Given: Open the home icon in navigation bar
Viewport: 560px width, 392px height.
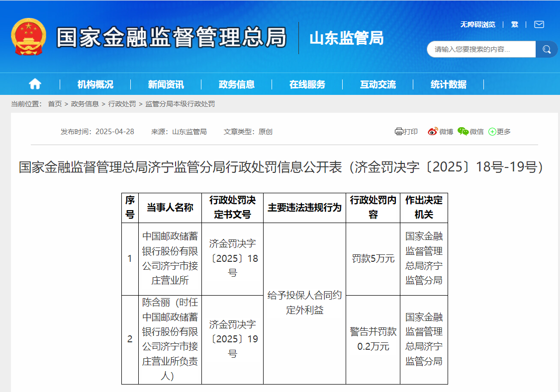Looking at the screenshot, I should 35,84.
